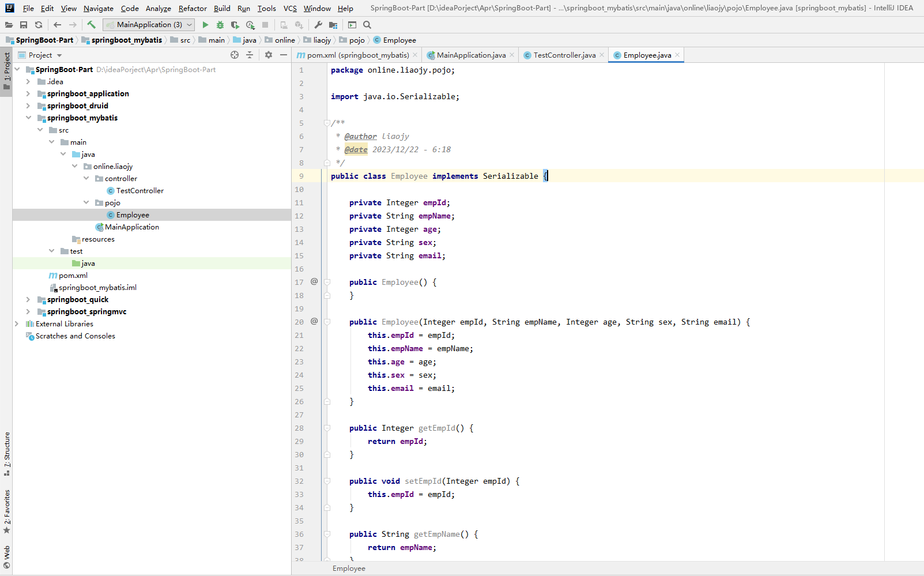Viewport: 924px width, 576px height.
Task: Click gutter @ icon on line 20
Action: tap(314, 321)
